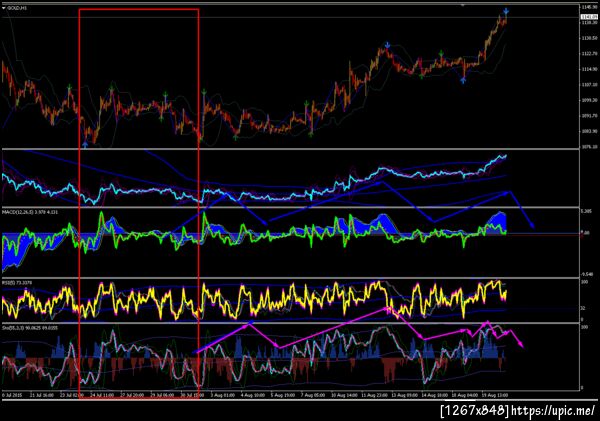600x421 pixels.
Task: Click the 19 Aug 13:00 time label
Action: click(494, 395)
